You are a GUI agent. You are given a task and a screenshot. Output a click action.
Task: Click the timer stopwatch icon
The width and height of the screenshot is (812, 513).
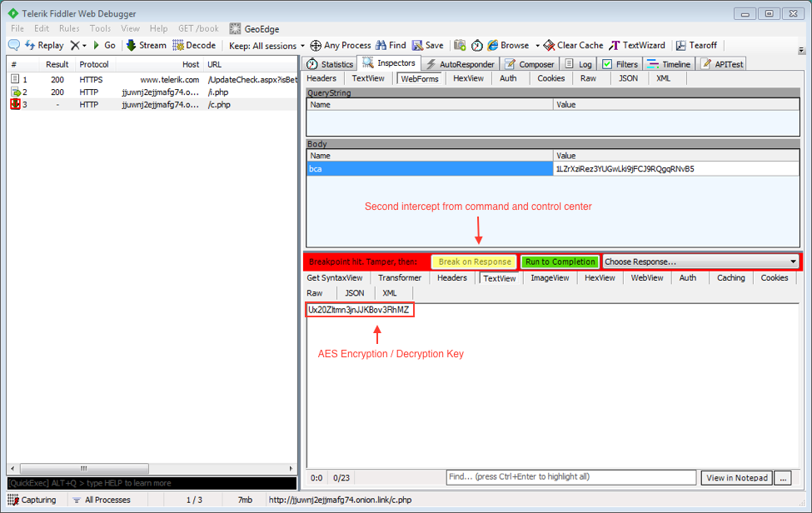coord(477,46)
